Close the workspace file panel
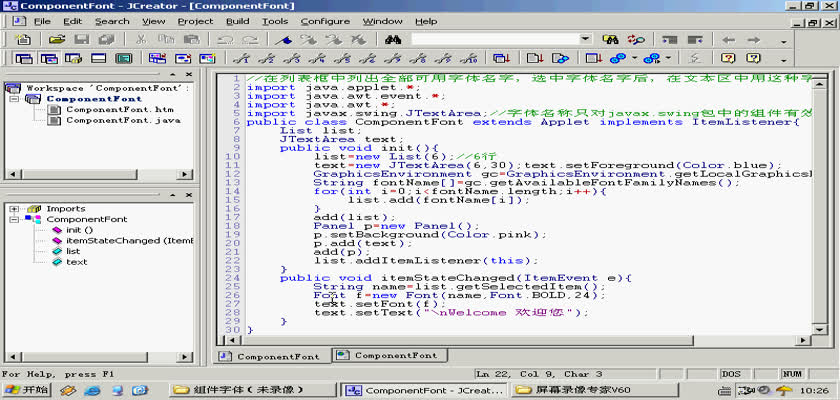 189,74
